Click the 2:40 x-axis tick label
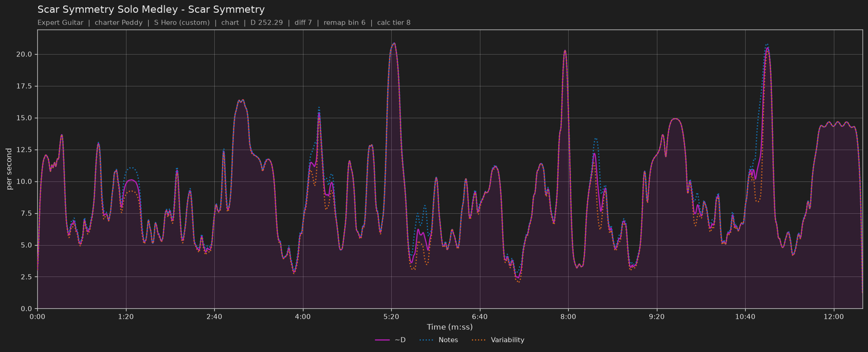Viewport: 868px width, 352px height. pos(214,317)
